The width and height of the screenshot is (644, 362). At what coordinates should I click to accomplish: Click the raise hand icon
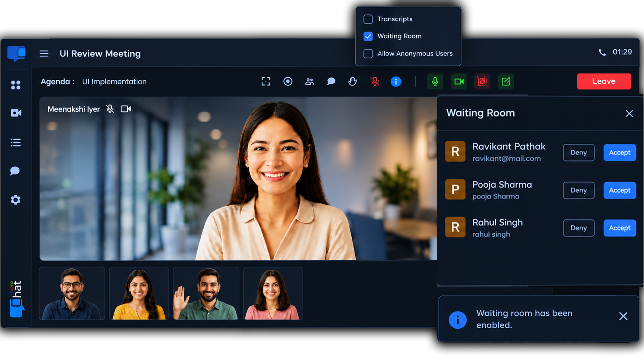click(x=352, y=81)
